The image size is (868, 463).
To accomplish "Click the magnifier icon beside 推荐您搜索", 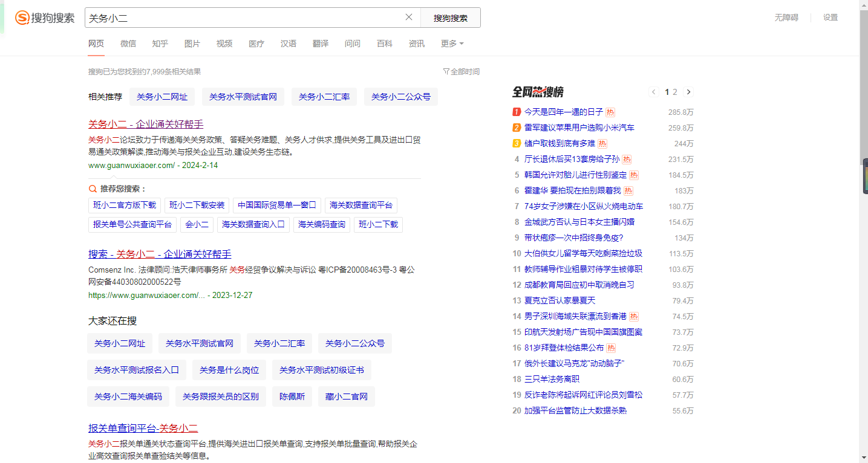I will [93, 189].
